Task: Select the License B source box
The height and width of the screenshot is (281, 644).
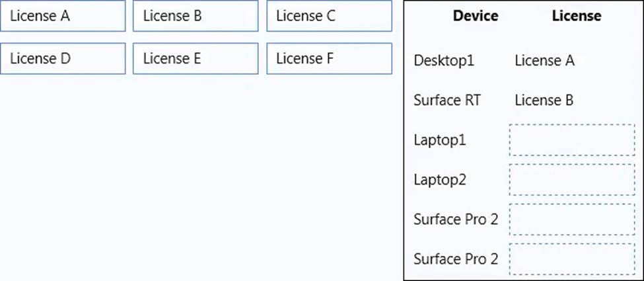Action: pos(196,16)
